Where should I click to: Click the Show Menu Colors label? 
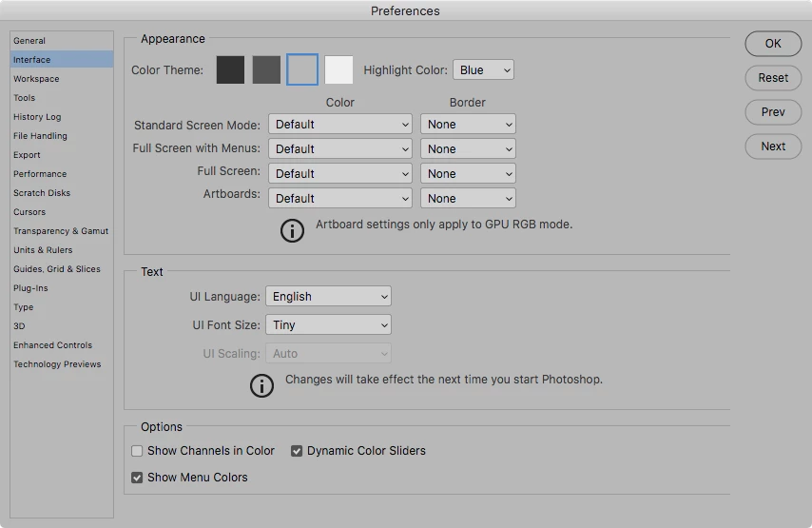click(x=198, y=478)
